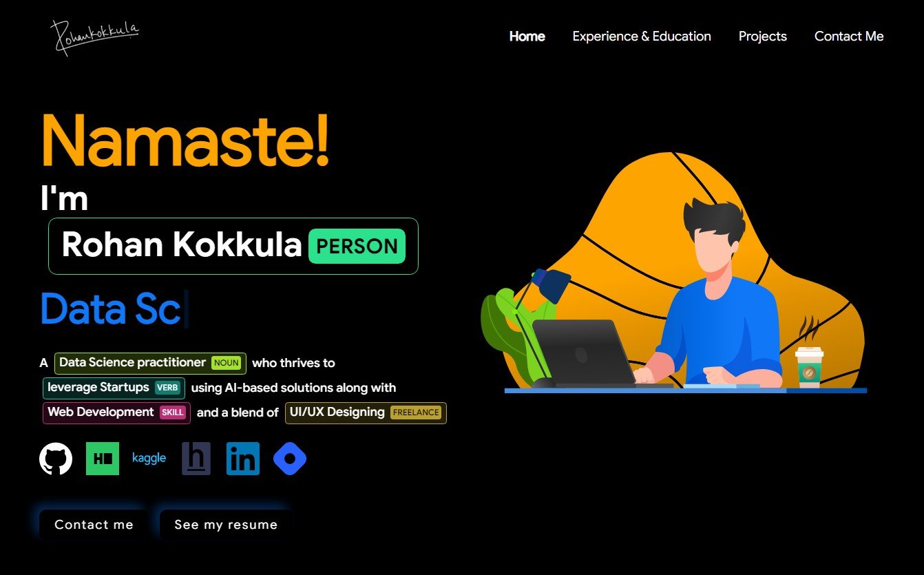Viewport: 924px width, 575px height.
Task: Click the laptop in the hero illustration
Action: [582, 353]
